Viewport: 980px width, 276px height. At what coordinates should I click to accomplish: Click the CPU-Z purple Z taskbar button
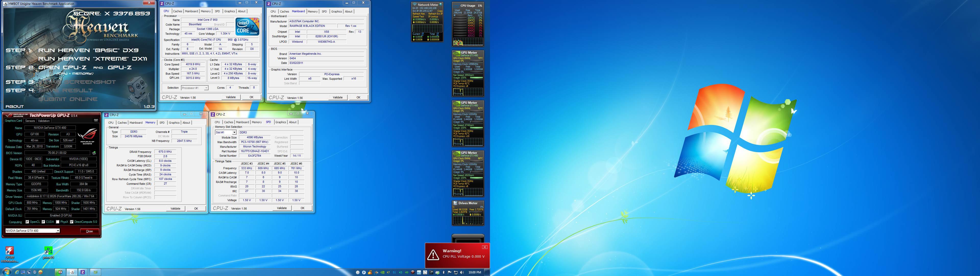click(x=82, y=272)
